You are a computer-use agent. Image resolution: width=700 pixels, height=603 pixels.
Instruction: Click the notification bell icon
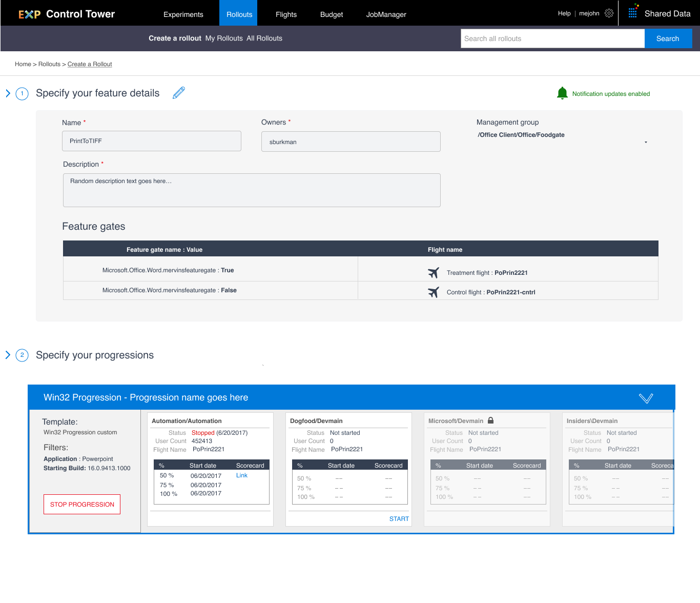562,93
